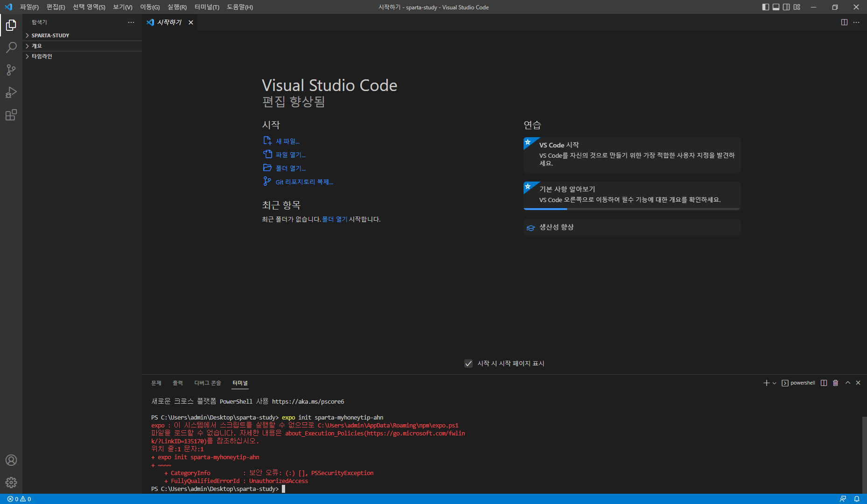Image resolution: width=867 pixels, height=504 pixels.
Task: Switch to the 문제 panel tab
Action: click(156, 383)
